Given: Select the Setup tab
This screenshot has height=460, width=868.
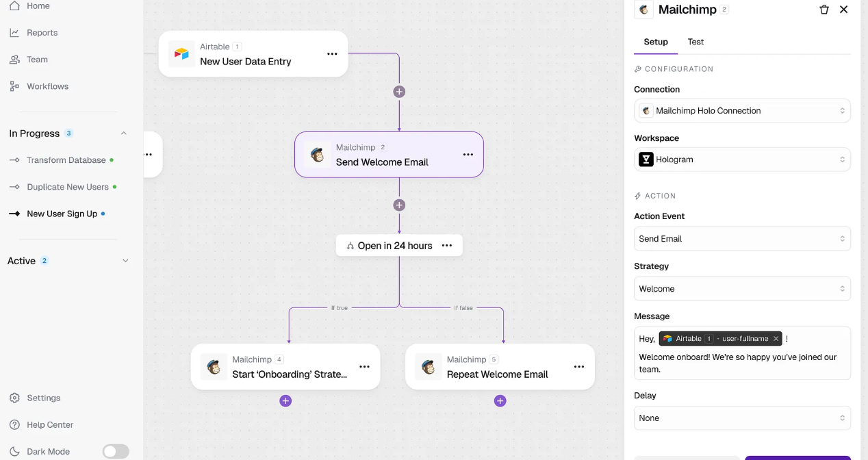Looking at the screenshot, I should 655,42.
